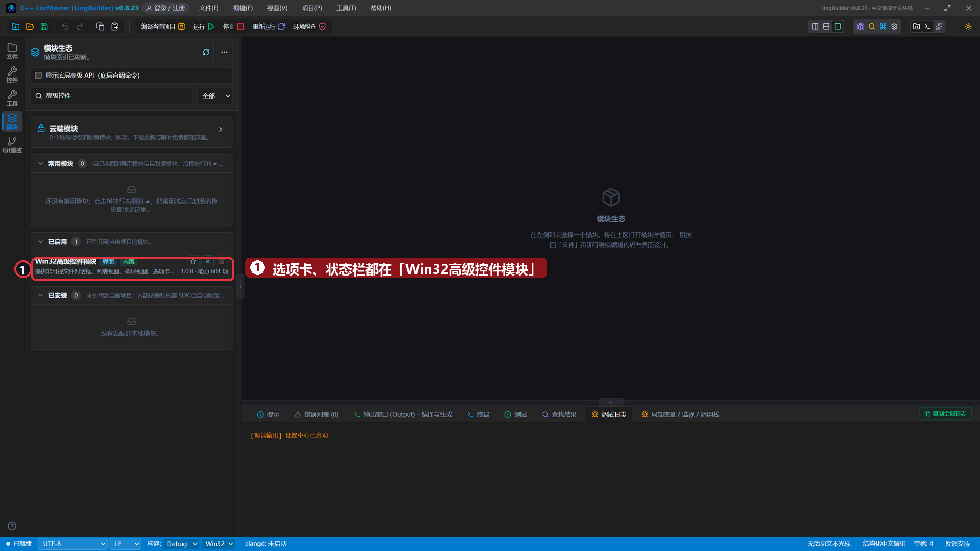Collapse the 已启用 section
The height and width of the screenshot is (551, 980).
click(x=40, y=242)
